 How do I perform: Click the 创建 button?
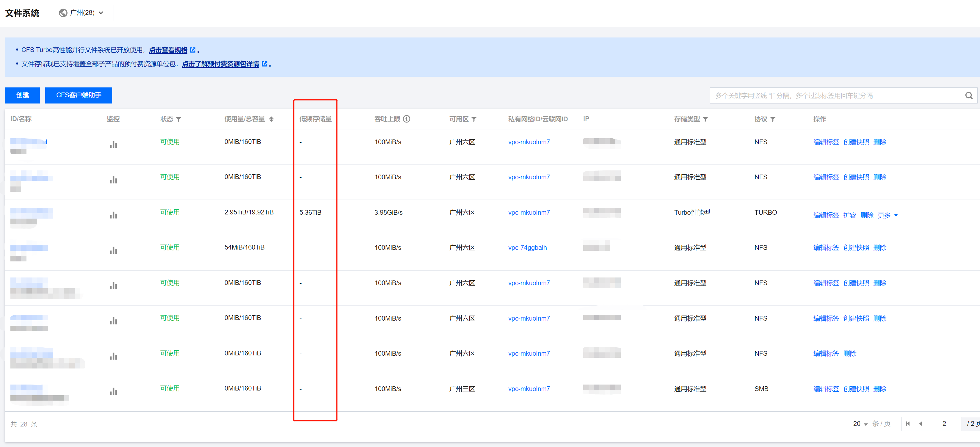coord(22,95)
